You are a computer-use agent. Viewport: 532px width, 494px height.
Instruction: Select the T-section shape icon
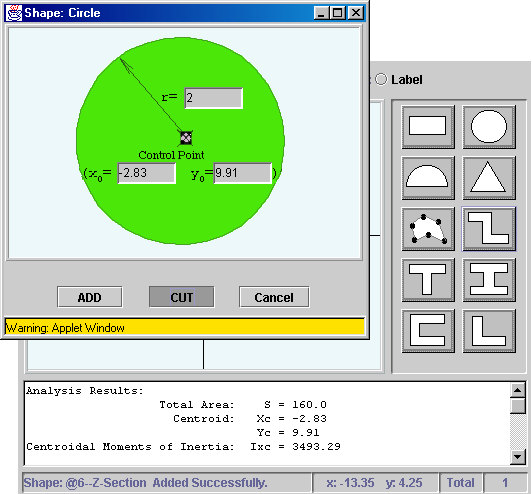tap(428, 280)
